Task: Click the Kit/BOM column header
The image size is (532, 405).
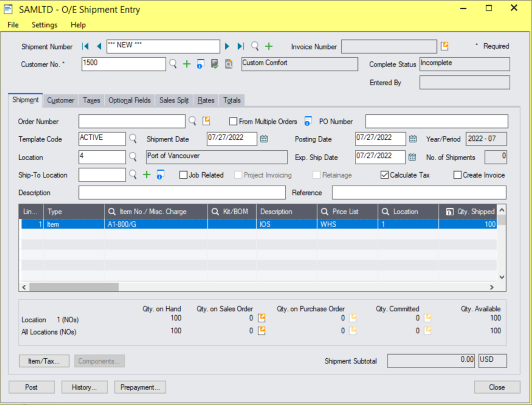Action: (232, 212)
